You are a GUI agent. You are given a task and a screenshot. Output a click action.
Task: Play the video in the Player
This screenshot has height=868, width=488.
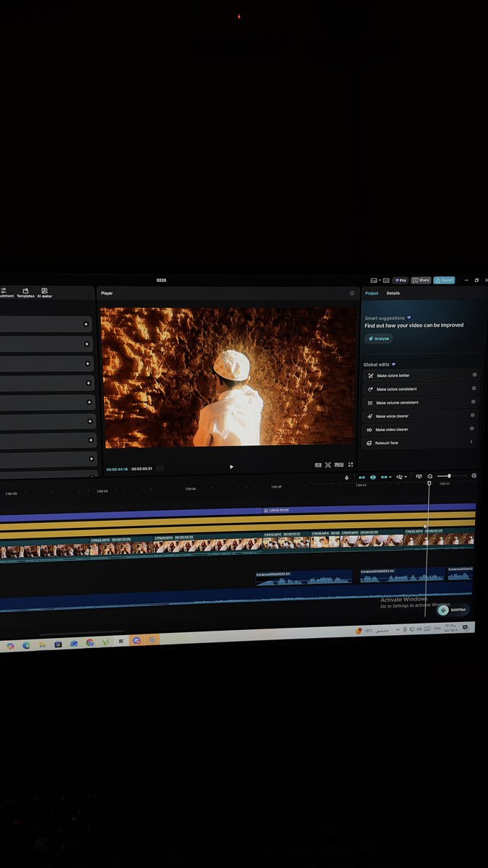[x=231, y=467]
